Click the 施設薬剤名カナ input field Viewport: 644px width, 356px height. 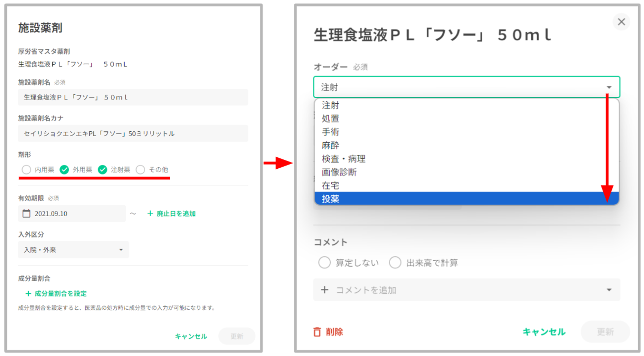pyautogui.click(x=133, y=134)
